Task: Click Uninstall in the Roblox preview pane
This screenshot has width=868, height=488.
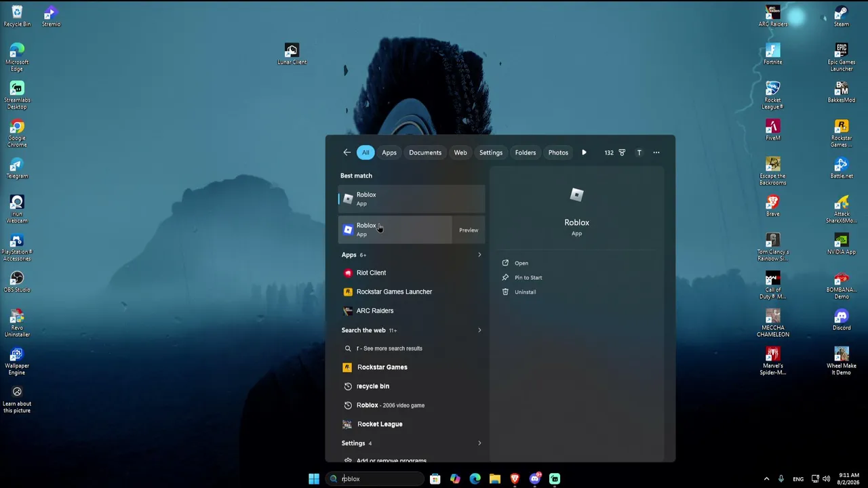Action: click(x=525, y=292)
